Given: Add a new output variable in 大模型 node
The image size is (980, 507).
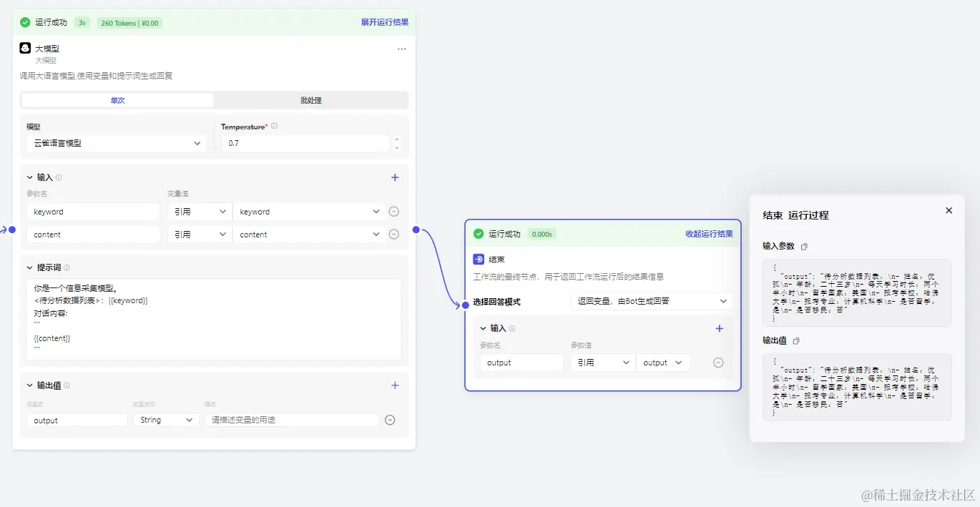Looking at the screenshot, I should (395, 385).
